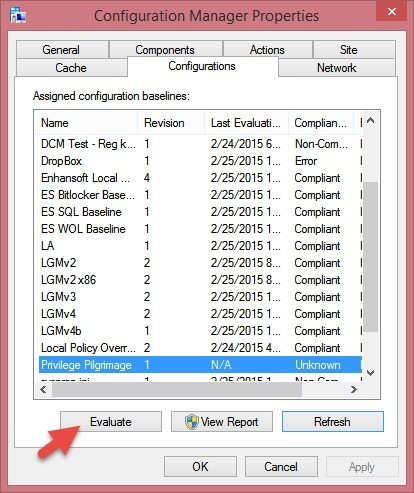Switch to the General tab
The width and height of the screenshot is (414, 493).
[61, 50]
